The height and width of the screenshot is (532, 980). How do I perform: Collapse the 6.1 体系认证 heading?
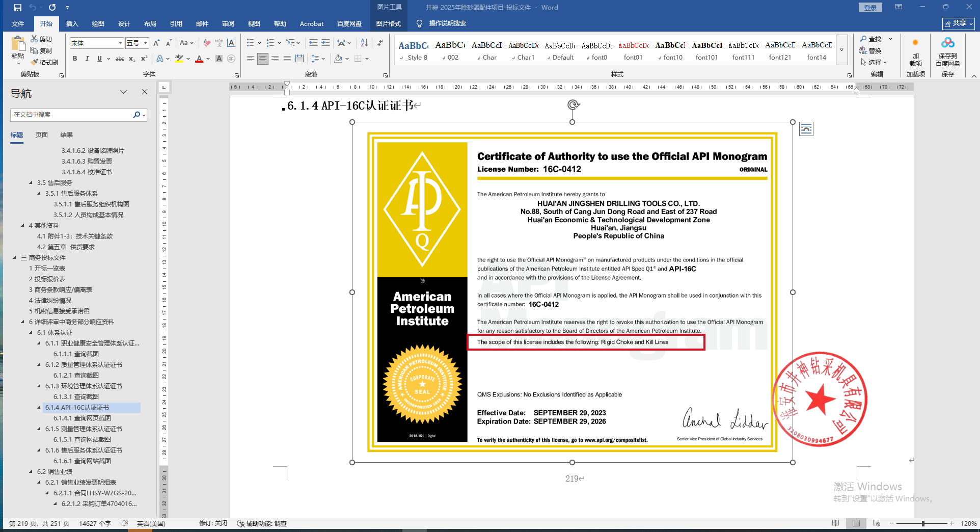(x=31, y=332)
